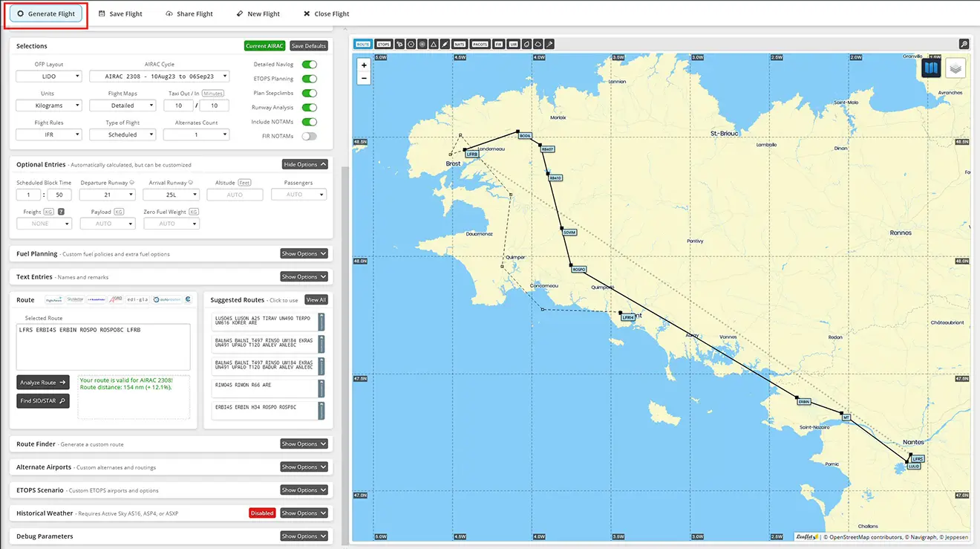
Task: Disable Include NOTAMs switch
Action: [x=309, y=122]
